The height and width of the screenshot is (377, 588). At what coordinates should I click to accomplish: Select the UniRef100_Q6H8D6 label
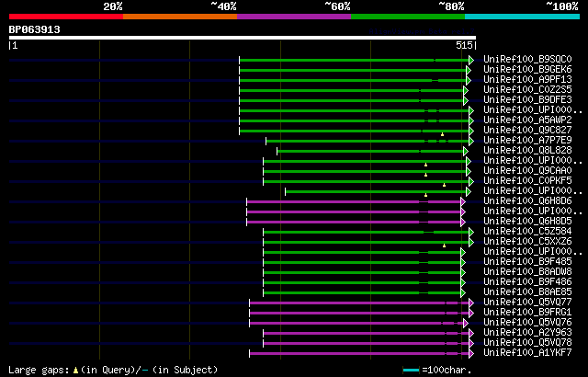[x=527, y=201]
